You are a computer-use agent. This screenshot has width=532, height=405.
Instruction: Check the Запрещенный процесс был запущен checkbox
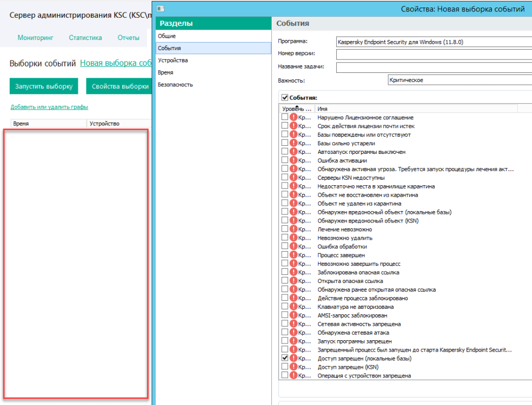285,349
